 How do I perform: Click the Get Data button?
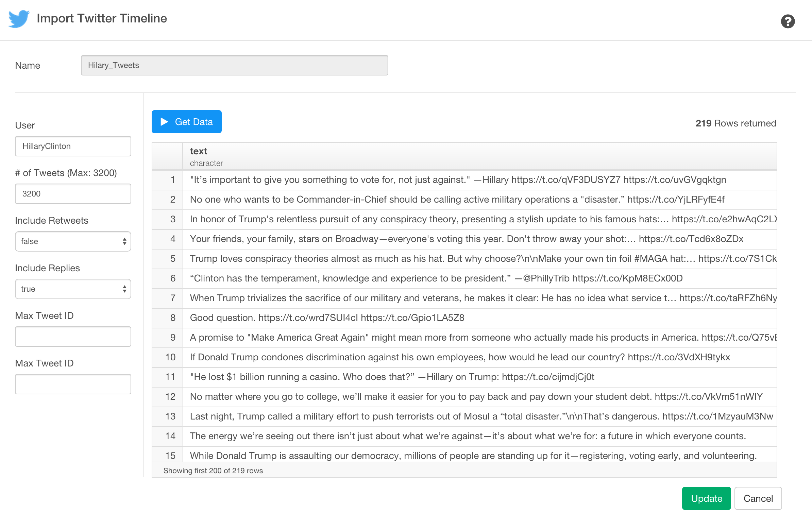click(186, 121)
